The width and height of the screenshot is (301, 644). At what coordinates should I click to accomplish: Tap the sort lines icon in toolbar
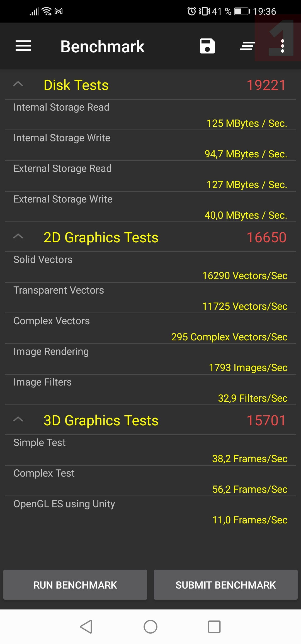[247, 46]
